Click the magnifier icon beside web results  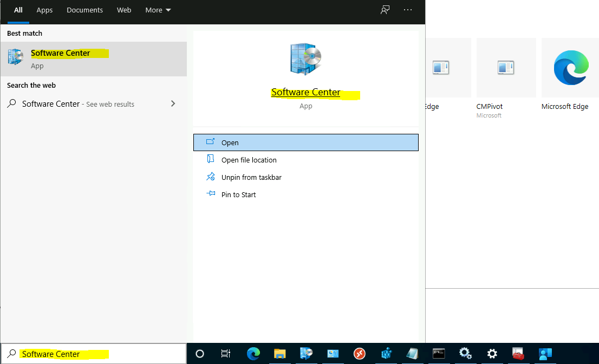point(11,103)
